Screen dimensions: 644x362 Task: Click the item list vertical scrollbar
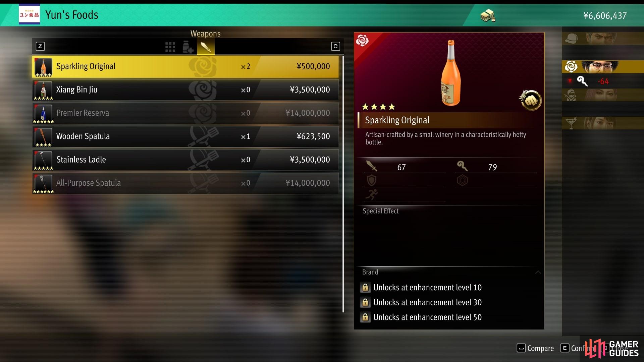343,184
